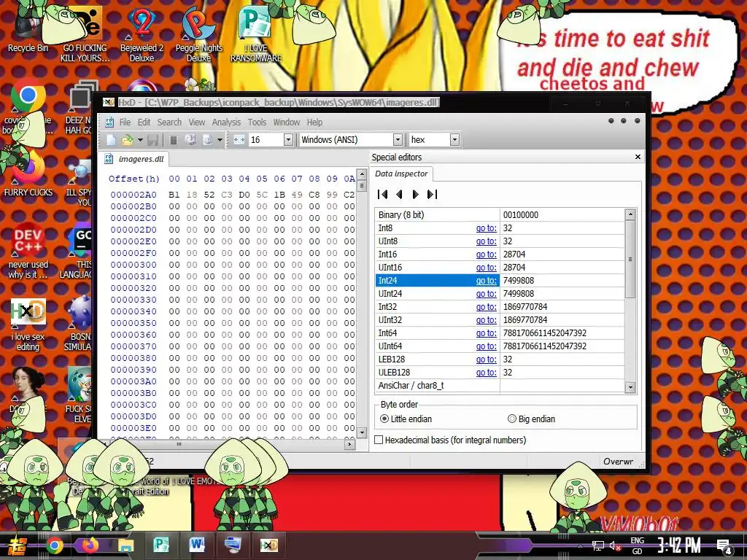Open the Edit menu
The width and height of the screenshot is (747, 560).
click(x=144, y=122)
